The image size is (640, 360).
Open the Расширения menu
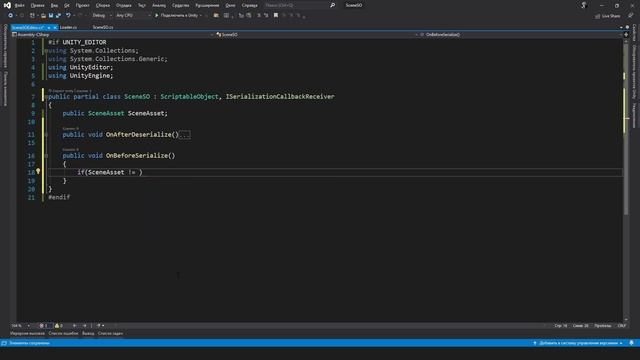207,6
